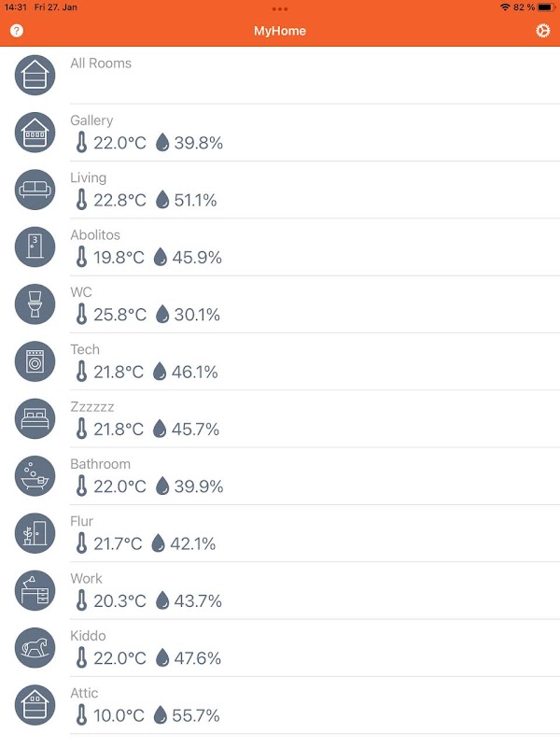Tap the Tech washing machine icon
The width and height of the screenshot is (560, 747).
35,361
